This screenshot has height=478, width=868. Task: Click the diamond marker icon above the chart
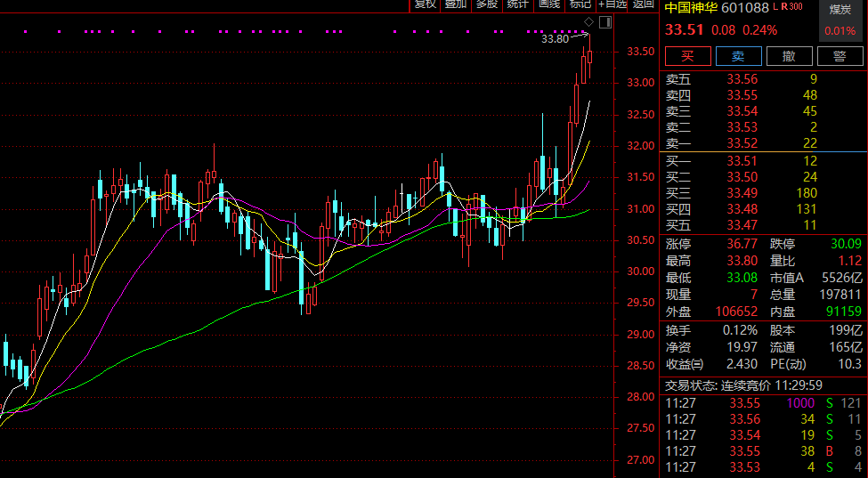click(x=588, y=21)
